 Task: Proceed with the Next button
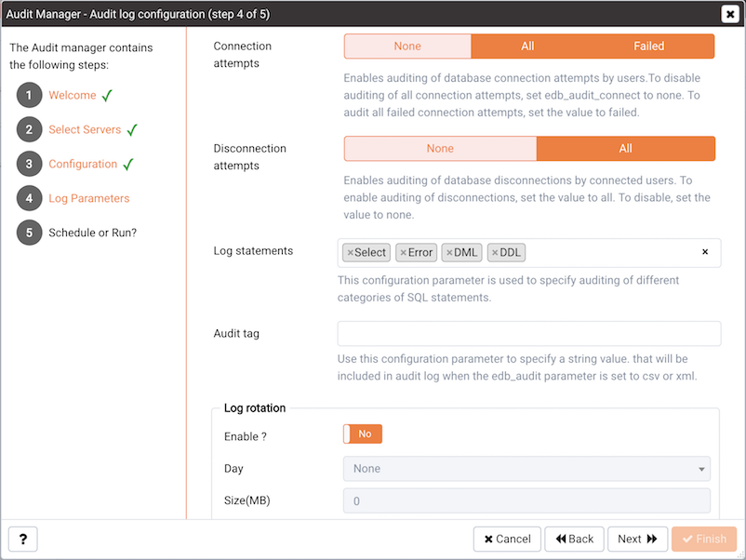pos(637,539)
